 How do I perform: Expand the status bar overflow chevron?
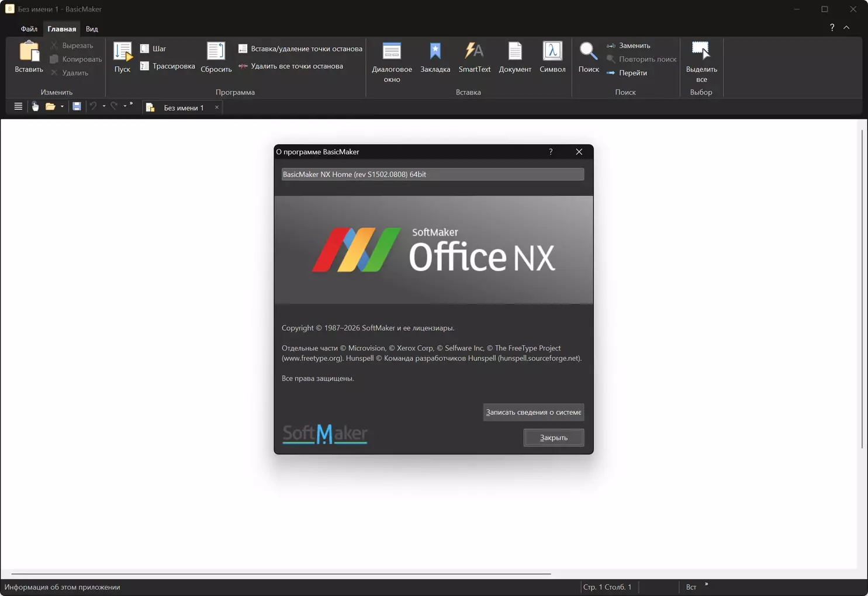click(706, 584)
